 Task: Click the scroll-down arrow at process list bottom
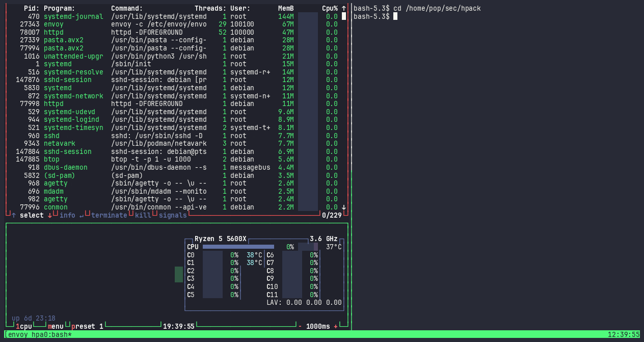pyautogui.click(x=344, y=207)
